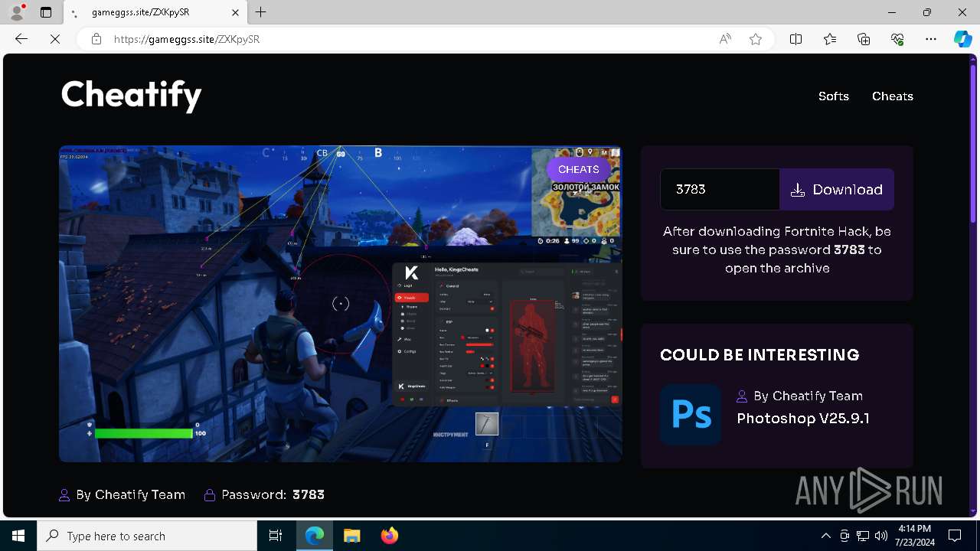This screenshot has width=980, height=551.
Task: Click By Cheatify Team under the screenshot
Action: 131,495
